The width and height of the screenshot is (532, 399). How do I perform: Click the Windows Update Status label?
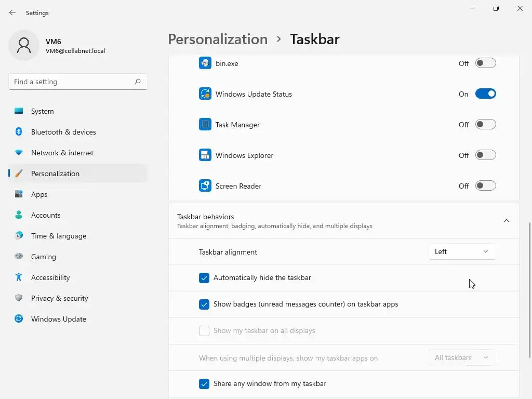(x=254, y=94)
